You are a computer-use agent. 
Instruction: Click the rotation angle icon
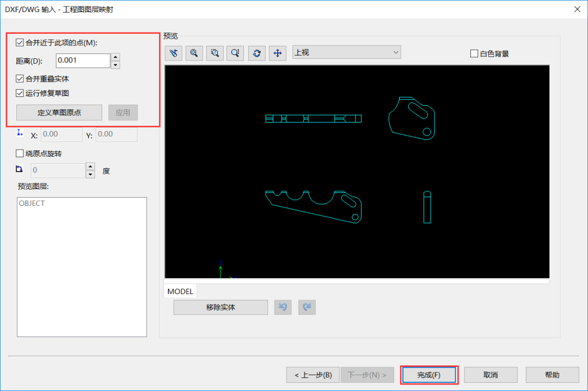pos(20,169)
